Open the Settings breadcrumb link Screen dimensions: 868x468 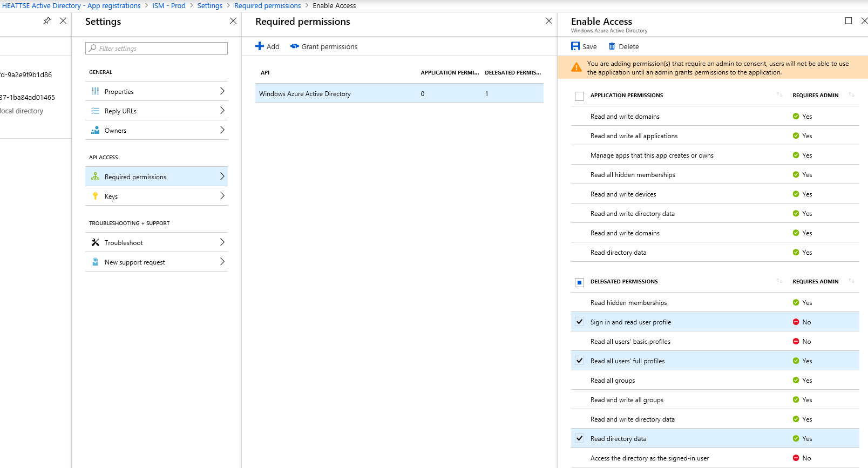pyautogui.click(x=209, y=5)
